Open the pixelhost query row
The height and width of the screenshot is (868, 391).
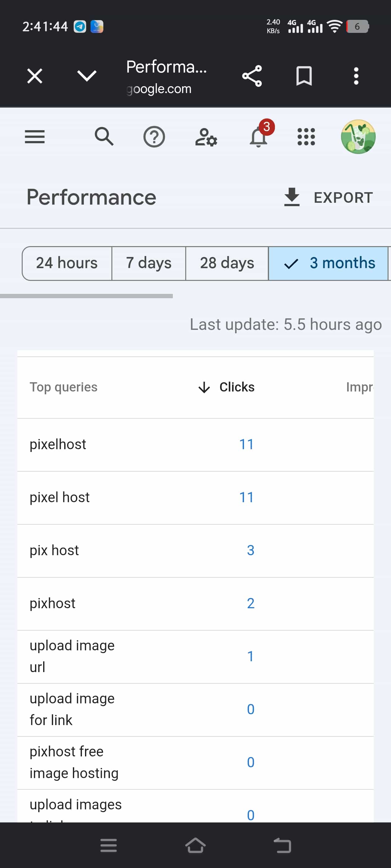195,445
